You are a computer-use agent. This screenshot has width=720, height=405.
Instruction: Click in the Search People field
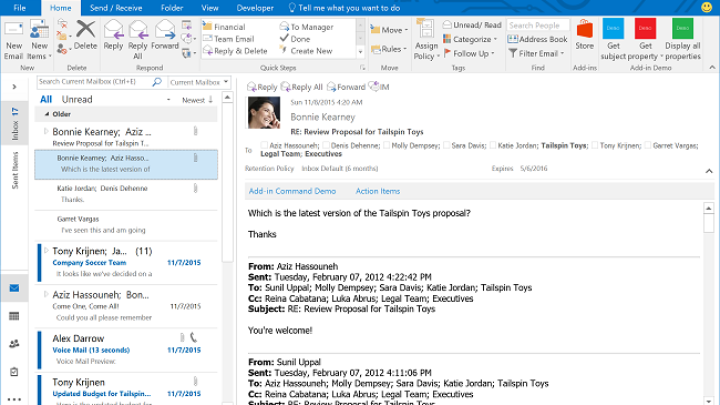pos(538,25)
